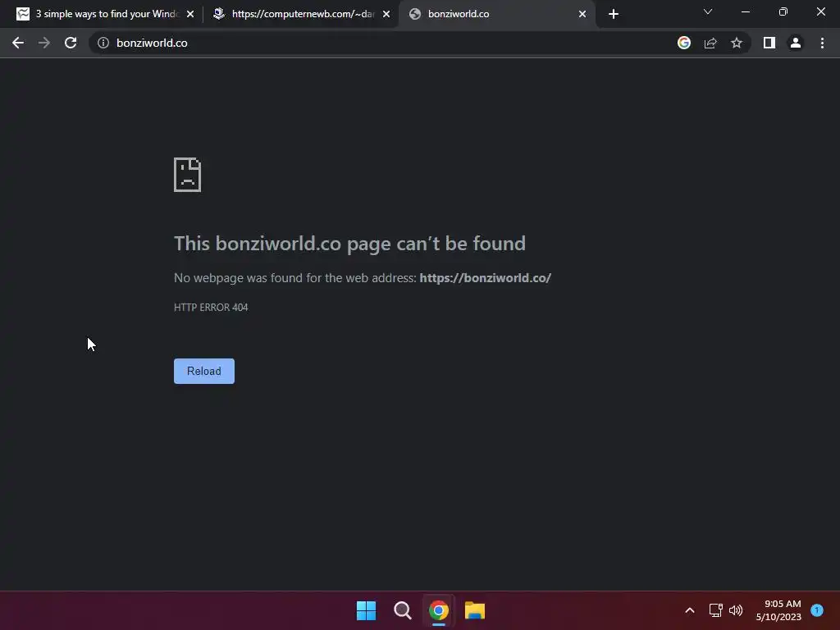The image size is (840, 630).
Task: Bookmark this tab with star icon
Action: click(737, 43)
